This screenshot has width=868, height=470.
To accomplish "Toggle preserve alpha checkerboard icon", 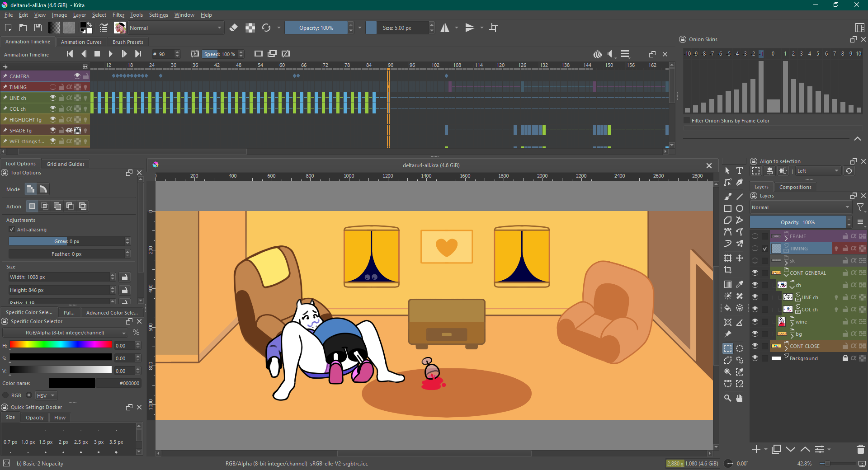I will click(x=250, y=28).
